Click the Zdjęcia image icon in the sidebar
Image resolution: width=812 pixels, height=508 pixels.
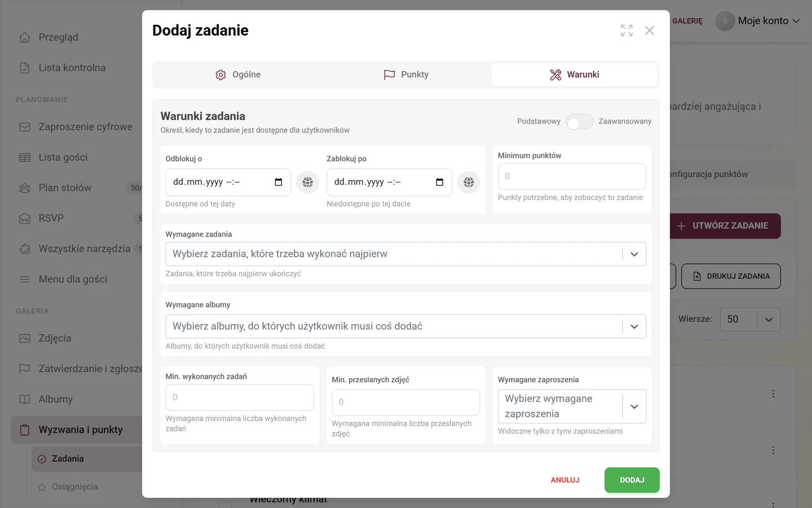click(25, 339)
